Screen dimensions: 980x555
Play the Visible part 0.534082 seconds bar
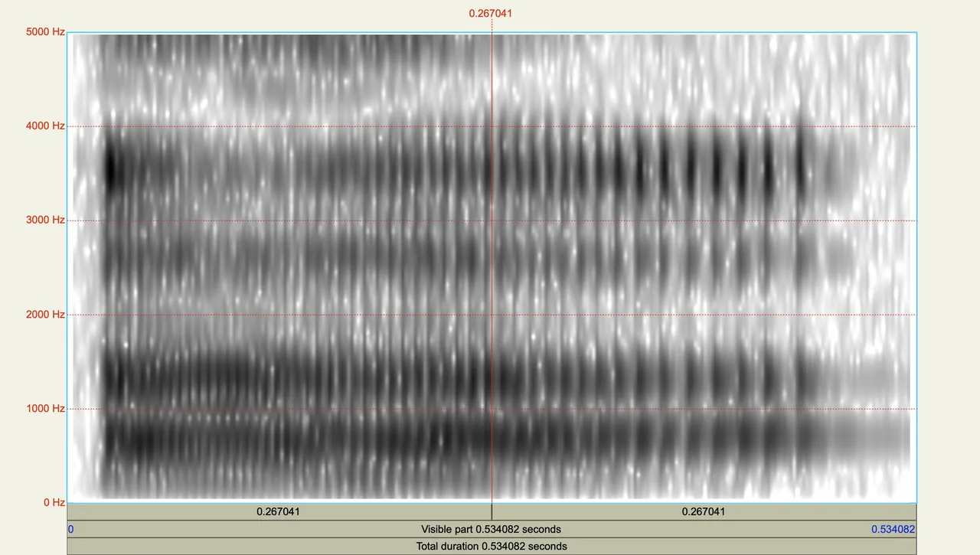point(491,529)
